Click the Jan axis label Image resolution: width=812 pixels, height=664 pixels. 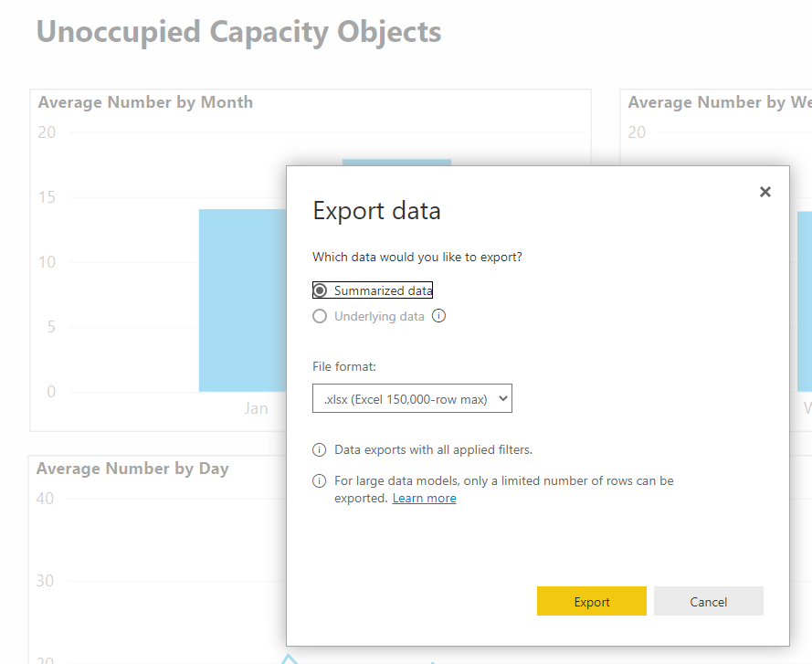tap(256, 408)
